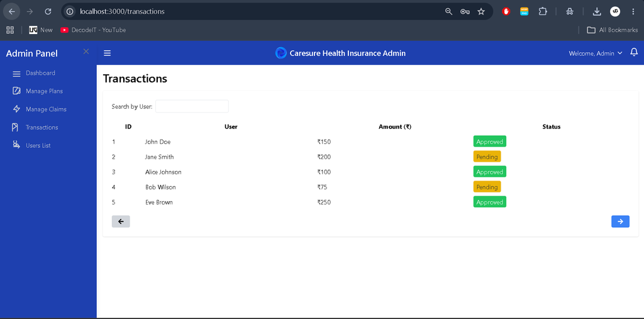Open Manage Plans in sidebar

[45, 91]
